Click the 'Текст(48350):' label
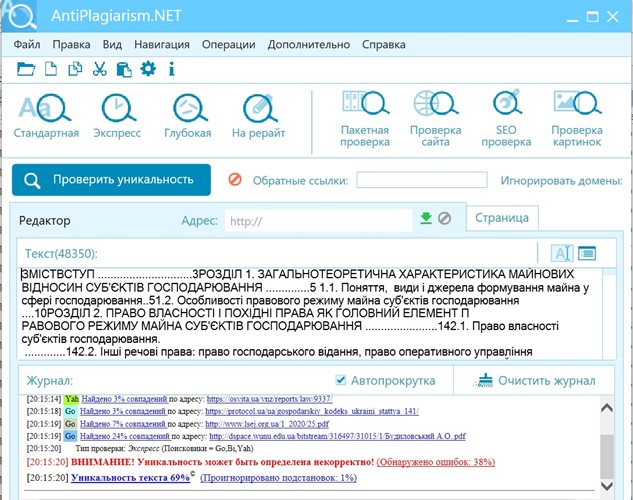633x500 pixels. [61, 253]
